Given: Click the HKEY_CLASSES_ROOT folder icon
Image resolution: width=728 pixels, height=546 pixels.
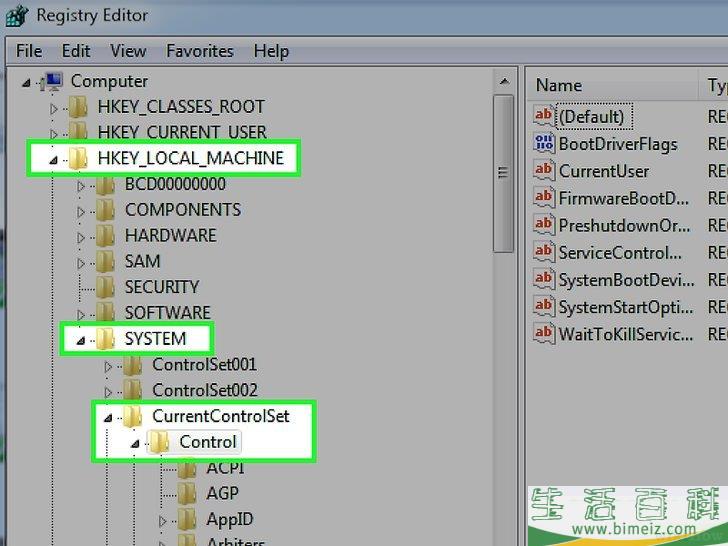Looking at the screenshot, I should (79, 107).
